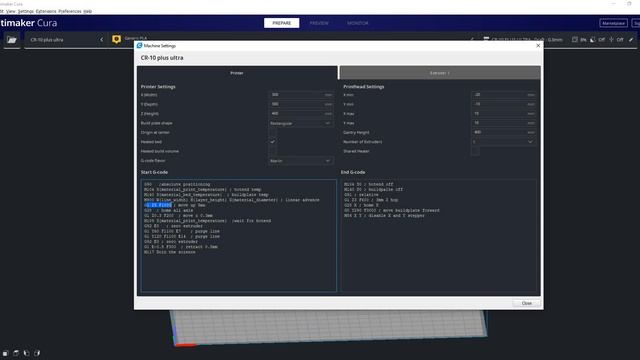Open file folder icon in Cura toolbar
Image resolution: width=640 pixels, height=360 pixels.
[x=11, y=40]
